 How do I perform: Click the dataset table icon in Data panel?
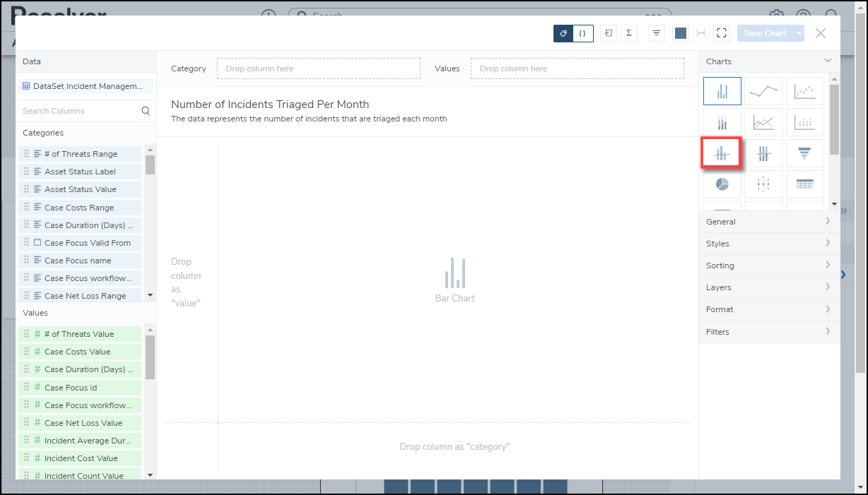[x=26, y=86]
